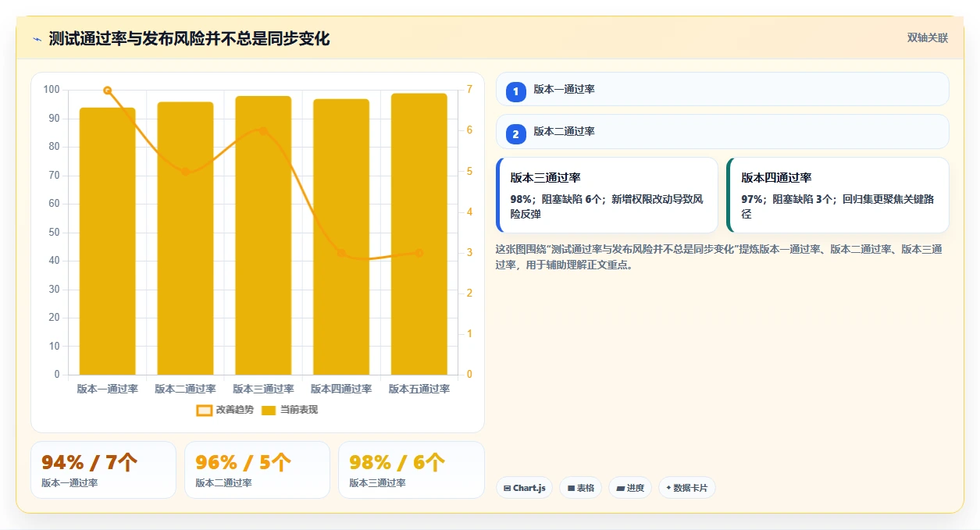Select the 数据卡片 tag
This screenshot has height=530, width=980.
687,488
